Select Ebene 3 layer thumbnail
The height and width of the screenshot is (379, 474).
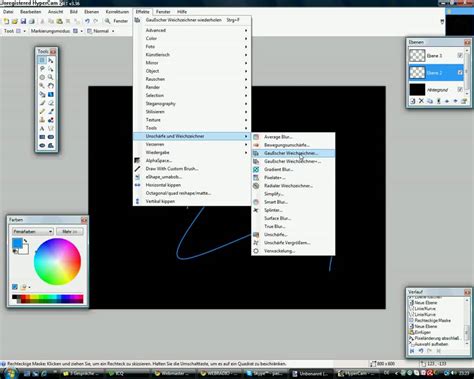tap(417, 55)
